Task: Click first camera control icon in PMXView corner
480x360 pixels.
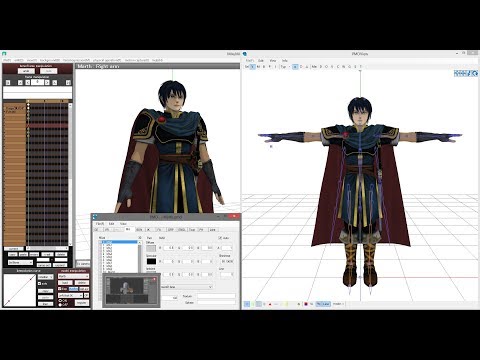Action: pos(457,73)
